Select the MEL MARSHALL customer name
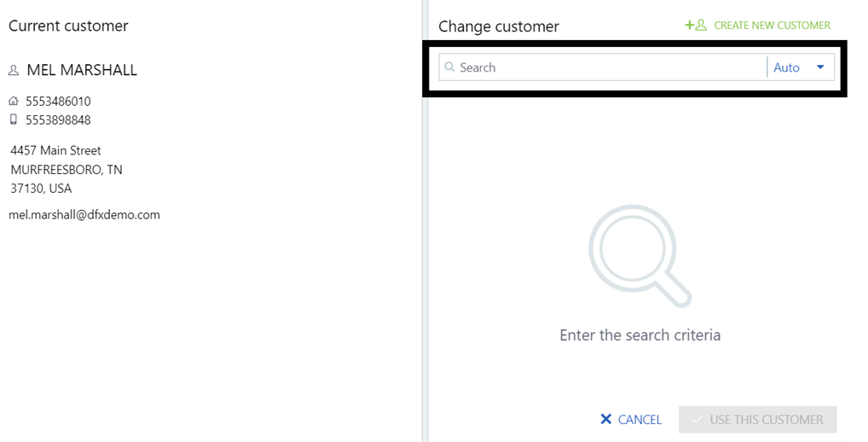Screen dimensions: 868x442 point(82,71)
